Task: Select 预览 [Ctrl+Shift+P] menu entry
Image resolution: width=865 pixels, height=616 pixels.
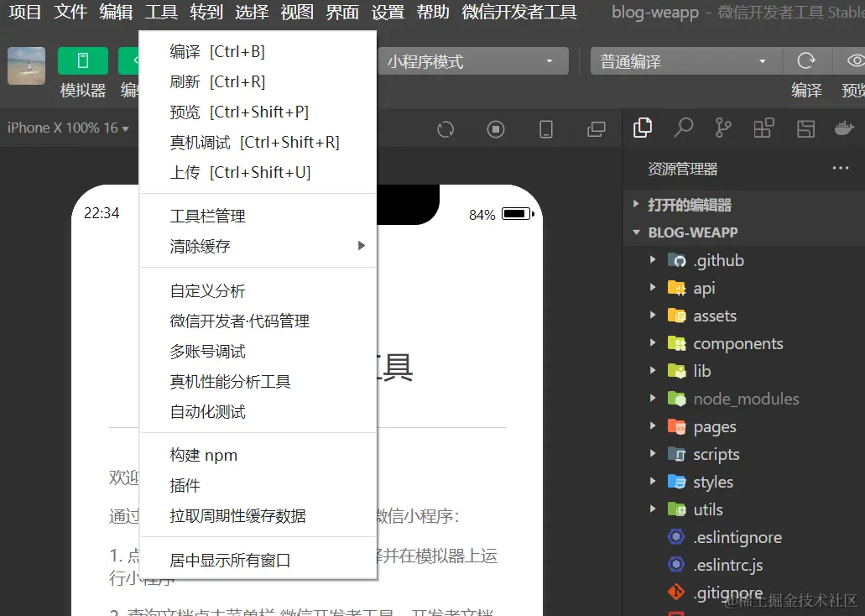Action: coord(258,112)
